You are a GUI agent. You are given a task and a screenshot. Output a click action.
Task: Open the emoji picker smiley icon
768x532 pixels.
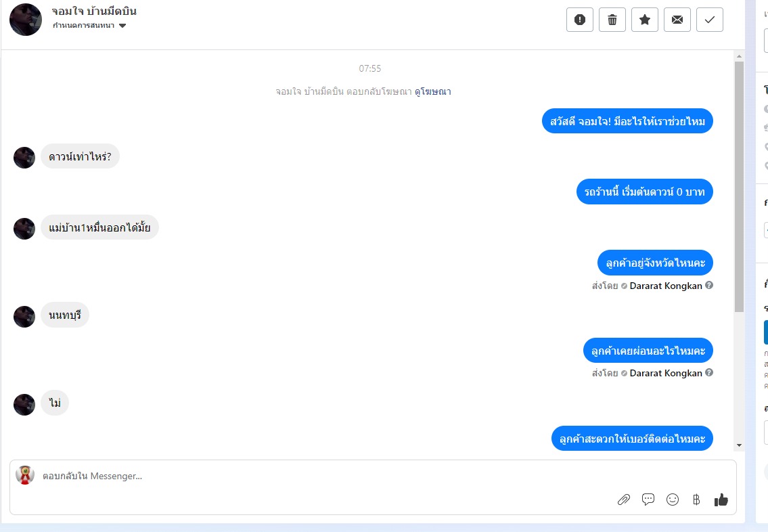(x=673, y=500)
